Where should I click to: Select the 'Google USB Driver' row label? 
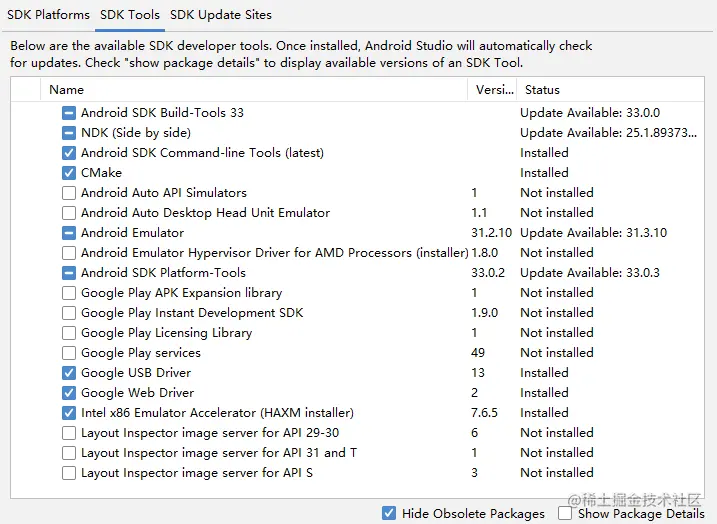(x=136, y=373)
